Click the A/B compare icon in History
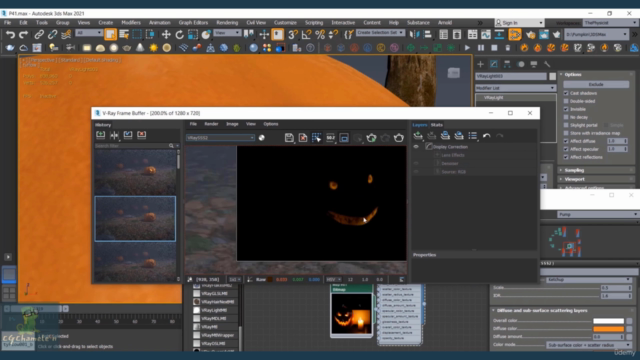The height and width of the screenshot is (360, 640). pos(114,135)
